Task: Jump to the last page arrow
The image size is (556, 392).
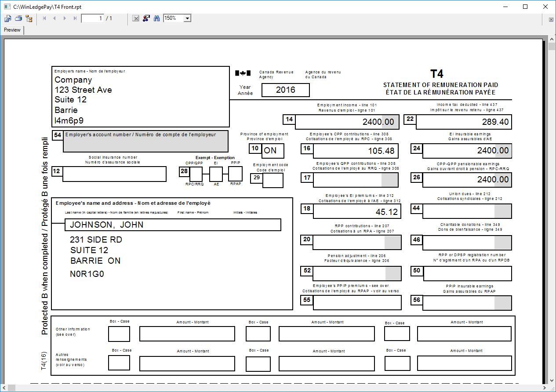Action: click(75, 18)
